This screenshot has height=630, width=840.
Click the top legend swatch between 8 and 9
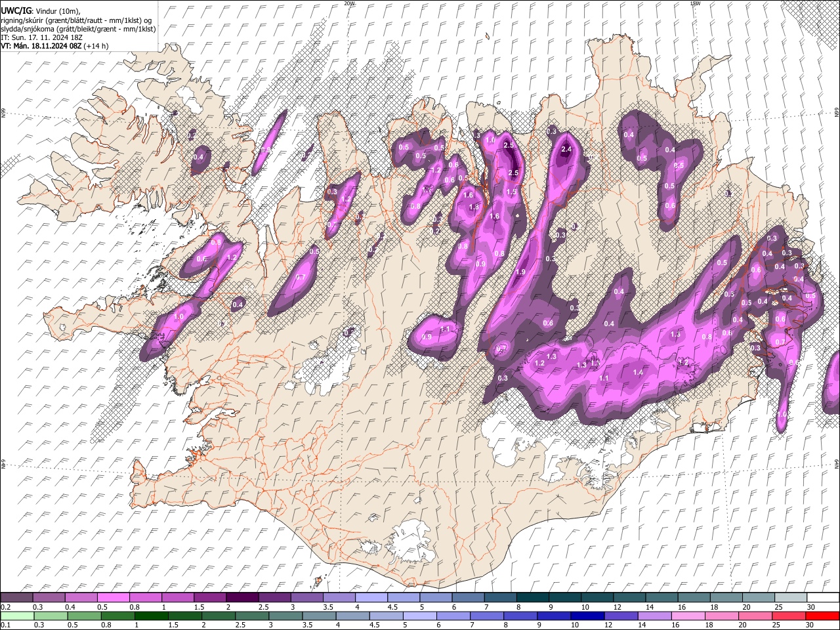coord(532,597)
